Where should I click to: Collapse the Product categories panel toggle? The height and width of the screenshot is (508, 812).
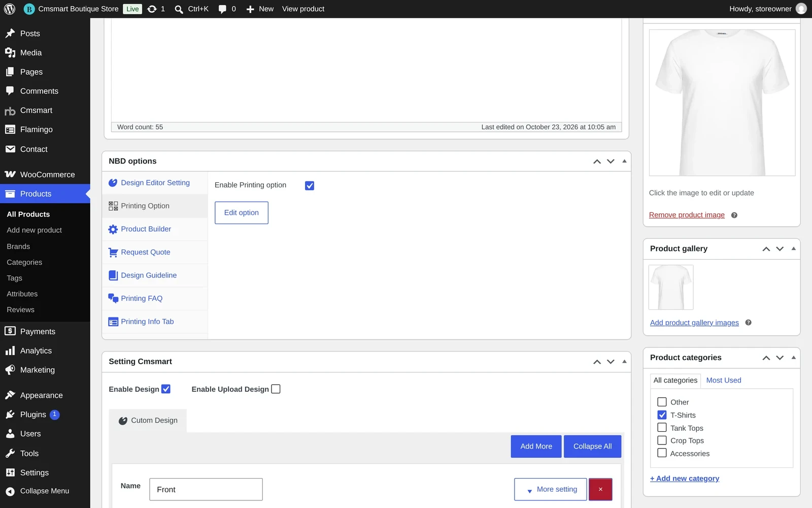pyautogui.click(x=793, y=357)
